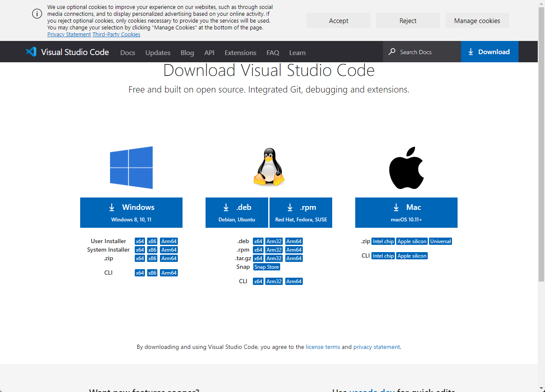Download the .rpm package for Red Hat, Fedora
The height and width of the screenshot is (392, 545).
301,212
